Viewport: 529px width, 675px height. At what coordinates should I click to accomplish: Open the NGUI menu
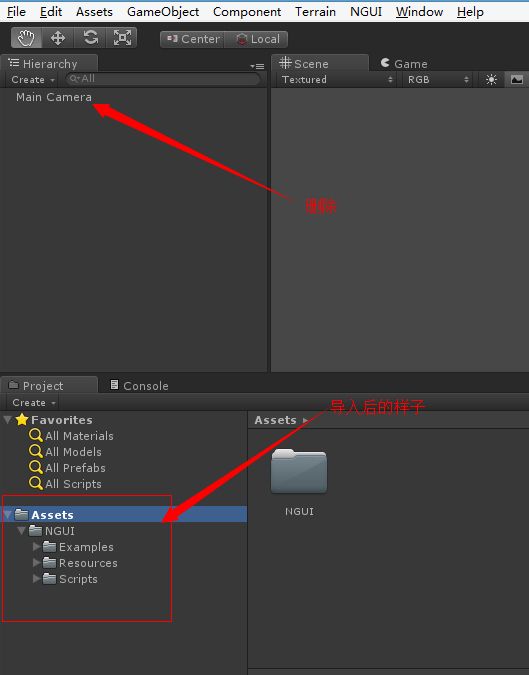pos(366,12)
